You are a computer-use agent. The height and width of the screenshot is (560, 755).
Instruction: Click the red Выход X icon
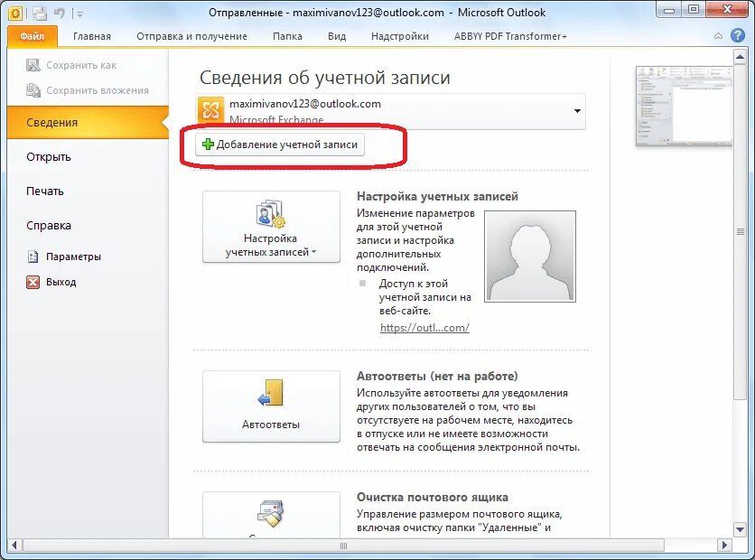[33, 282]
